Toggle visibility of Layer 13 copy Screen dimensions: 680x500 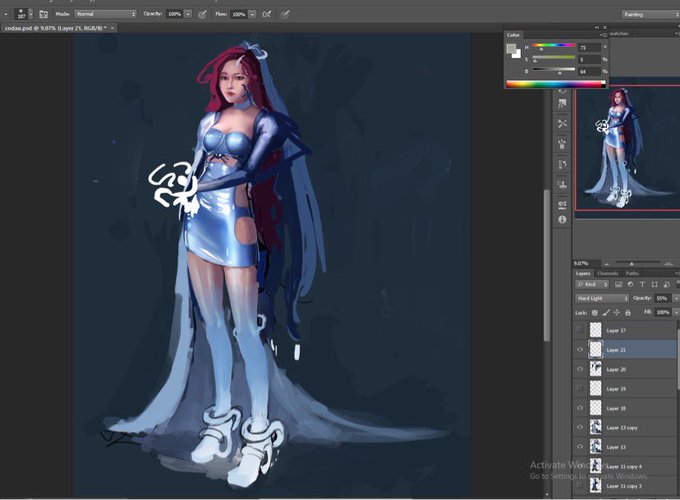pyautogui.click(x=580, y=428)
